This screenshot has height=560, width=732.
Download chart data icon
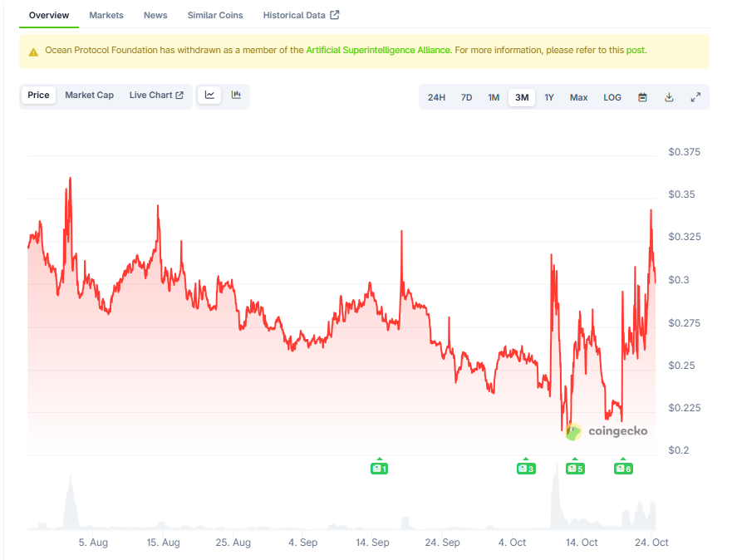pyautogui.click(x=669, y=97)
